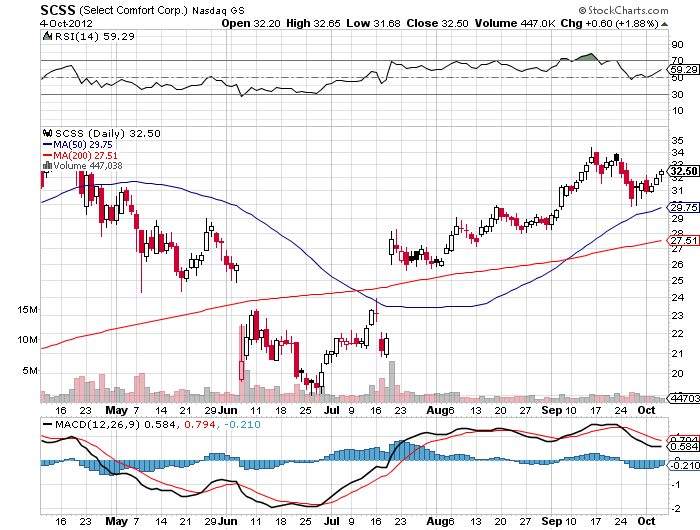Click the RSI(14) indicator icon

pos(47,36)
